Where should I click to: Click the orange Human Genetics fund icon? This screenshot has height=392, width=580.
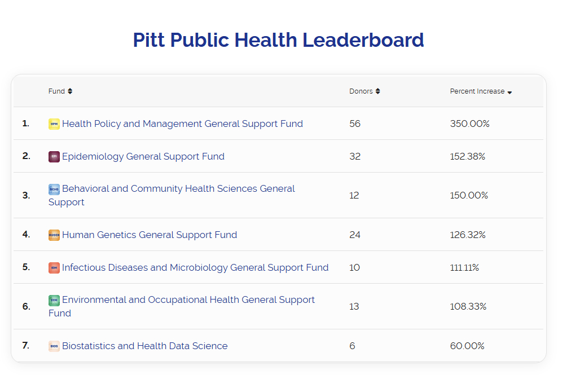pos(54,235)
